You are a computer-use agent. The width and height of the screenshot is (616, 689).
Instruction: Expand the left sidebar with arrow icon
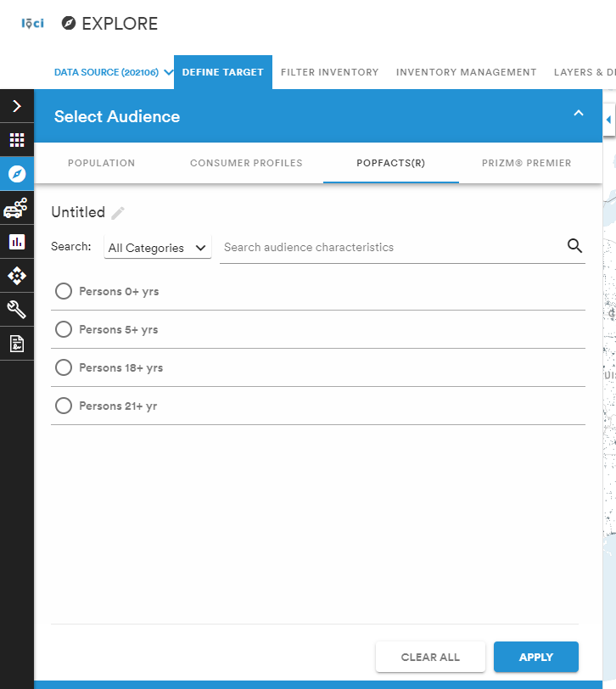(x=17, y=106)
